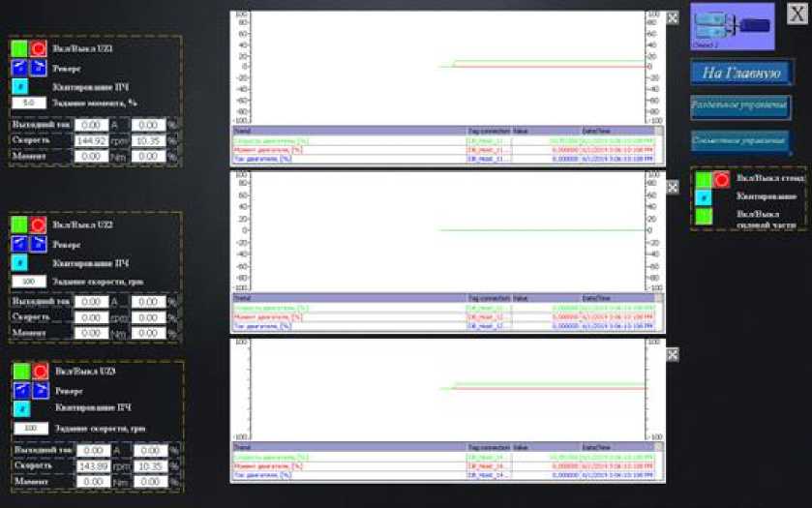The height and width of the screenshot is (508, 812).
Task: Open the drive-stand thumbnail image at top right
Action: tap(733, 26)
